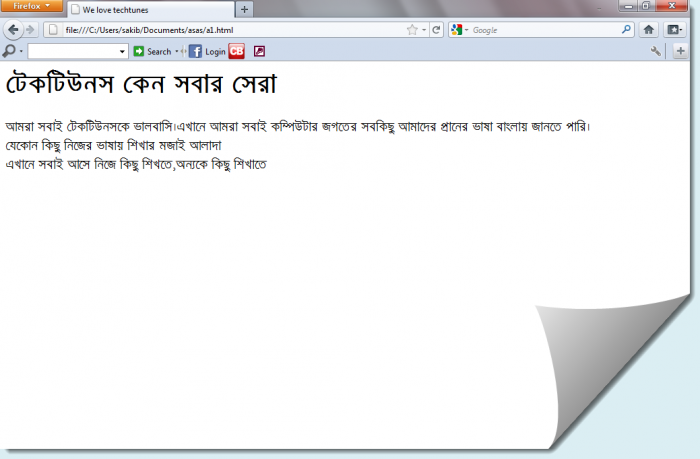Click the plus button at toolbar end

coord(680,51)
